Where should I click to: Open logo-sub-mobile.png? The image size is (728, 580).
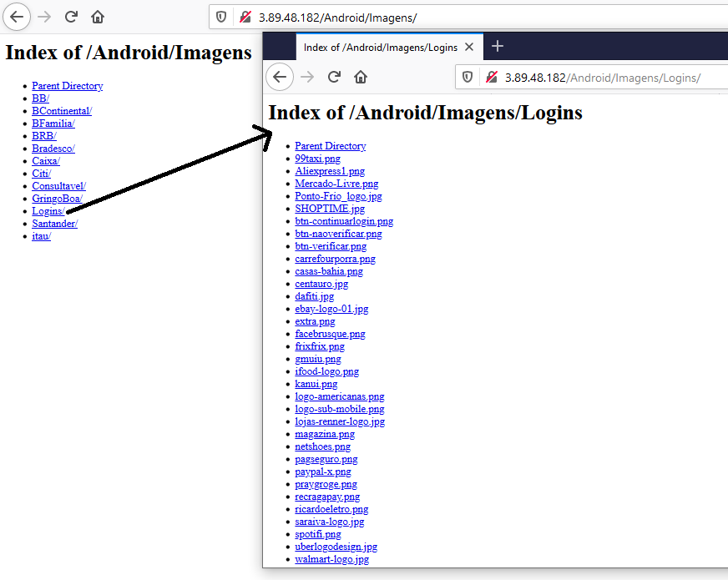tap(340, 409)
